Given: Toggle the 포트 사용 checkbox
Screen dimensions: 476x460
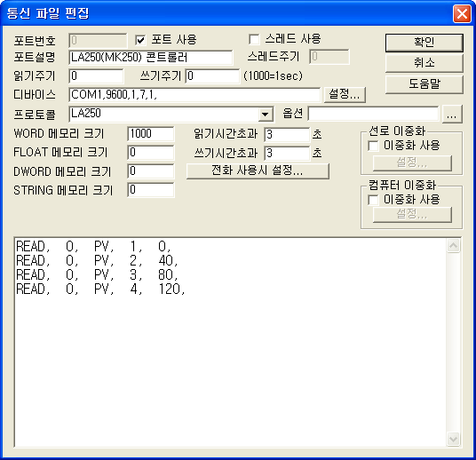Looking at the screenshot, I should pyautogui.click(x=140, y=40).
